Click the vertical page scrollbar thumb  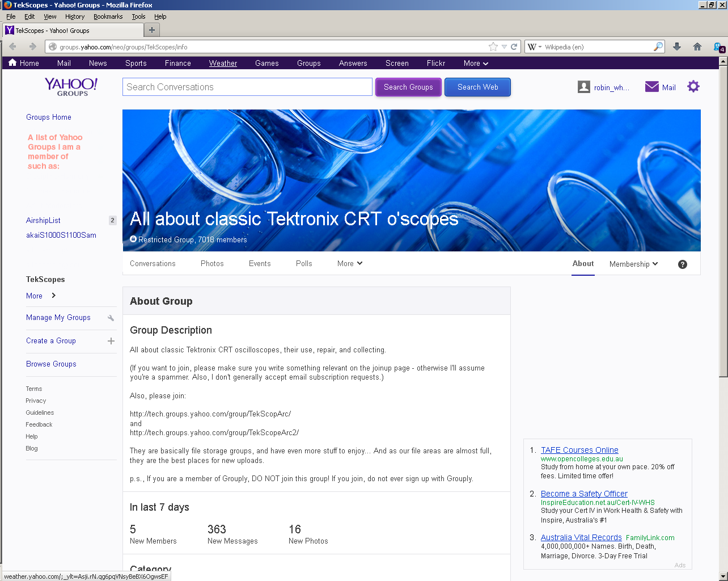[723, 221]
